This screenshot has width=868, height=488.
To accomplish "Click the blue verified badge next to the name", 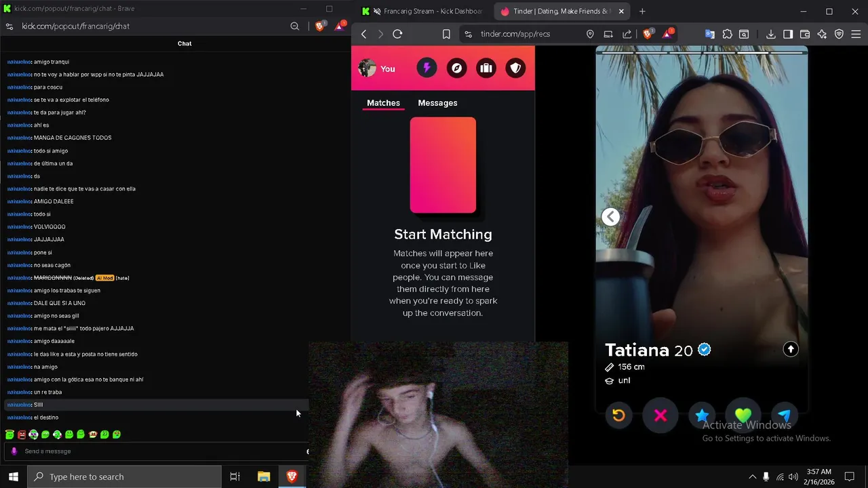I will pyautogui.click(x=705, y=350).
